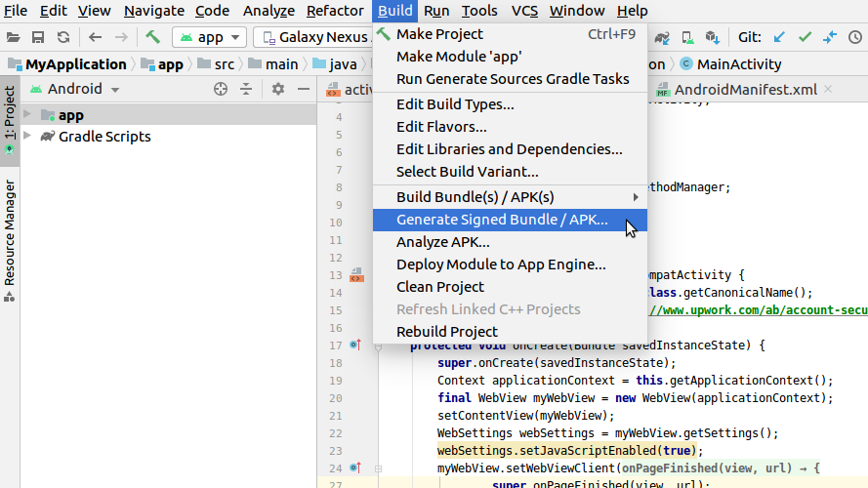Open the AVD Manager icon
868x488 pixels.
(687, 37)
